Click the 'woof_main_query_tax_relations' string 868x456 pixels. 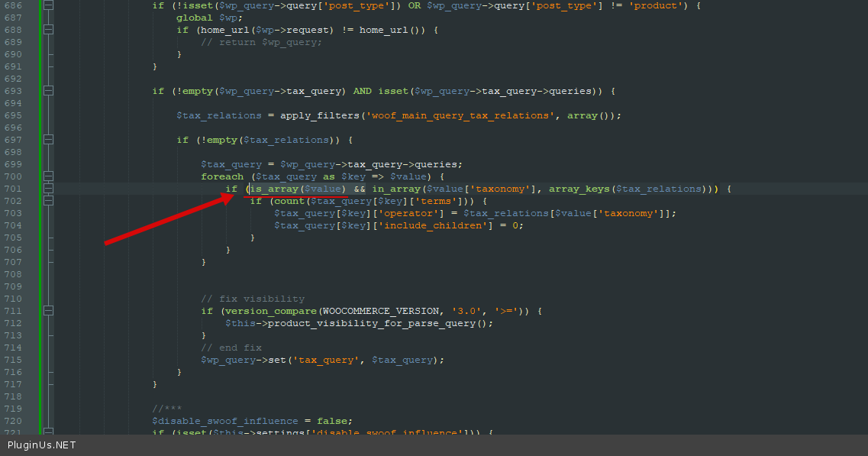pyautogui.click(x=460, y=115)
